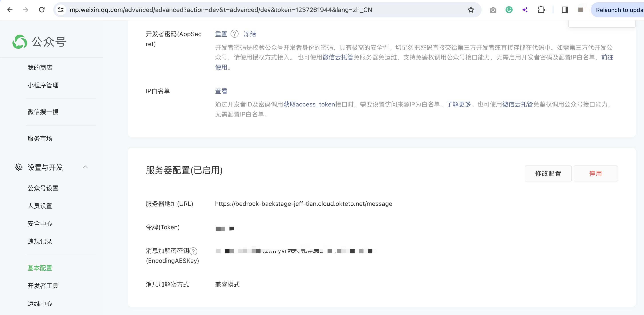The image size is (644, 315).
Task: Reload the page with refresh icon
Action: (42, 10)
